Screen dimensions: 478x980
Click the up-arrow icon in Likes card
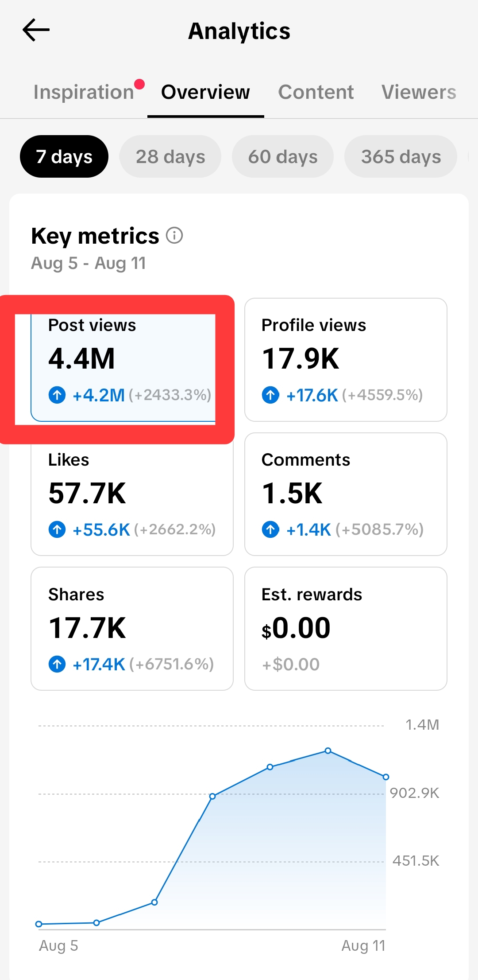tap(57, 529)
